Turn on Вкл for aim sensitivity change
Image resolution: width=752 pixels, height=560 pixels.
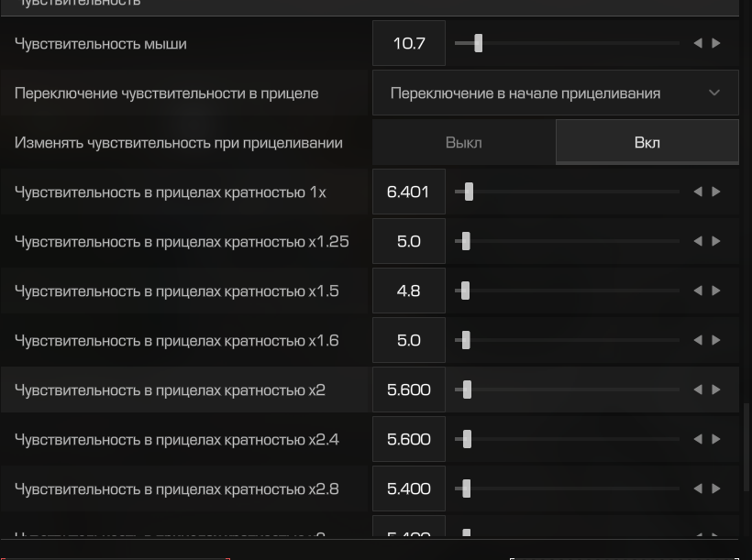pos(647,142)
